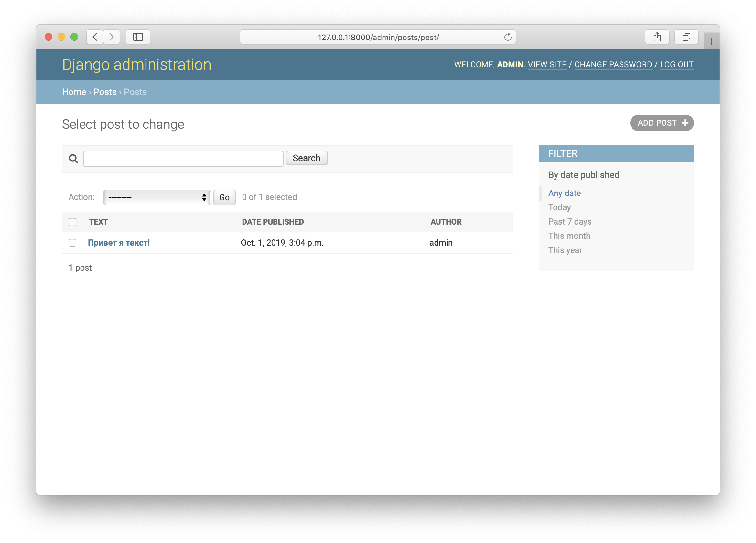
Task: Open a new tab with plus icon
Action: 711,41
